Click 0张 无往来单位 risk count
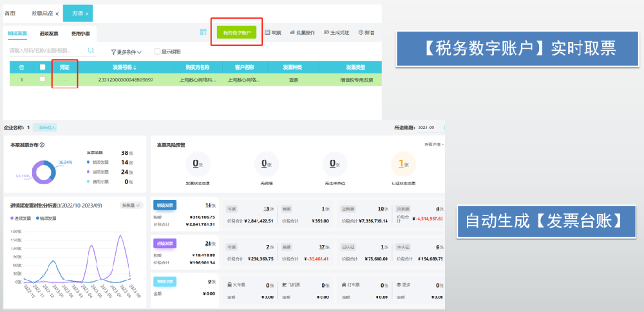644x312 pixels. coord(335,164)
